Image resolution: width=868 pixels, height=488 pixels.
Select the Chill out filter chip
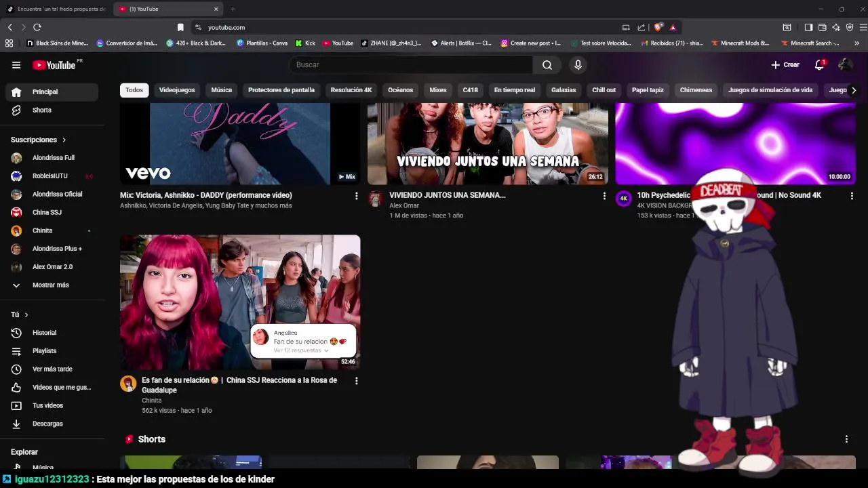604,90
